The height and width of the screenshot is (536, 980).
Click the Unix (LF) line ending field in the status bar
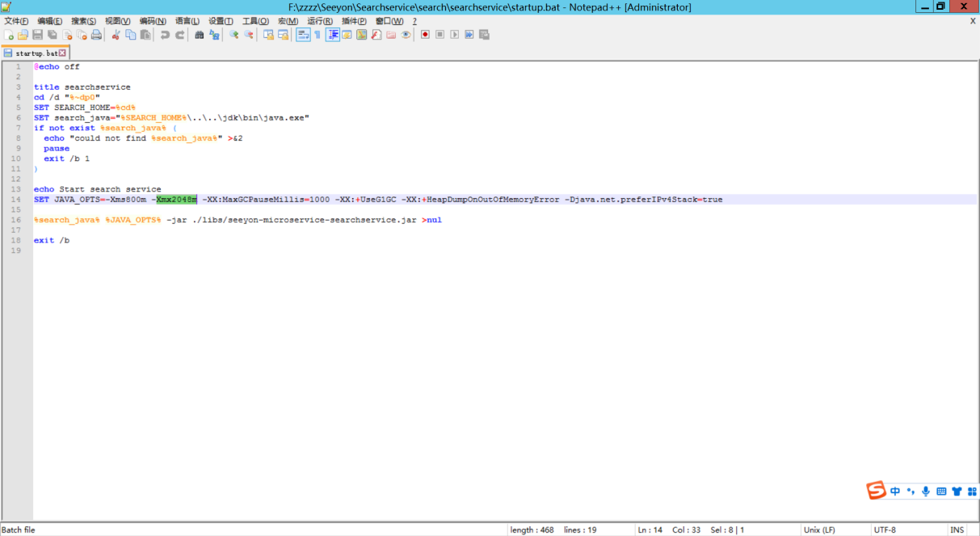pos(819,530)
